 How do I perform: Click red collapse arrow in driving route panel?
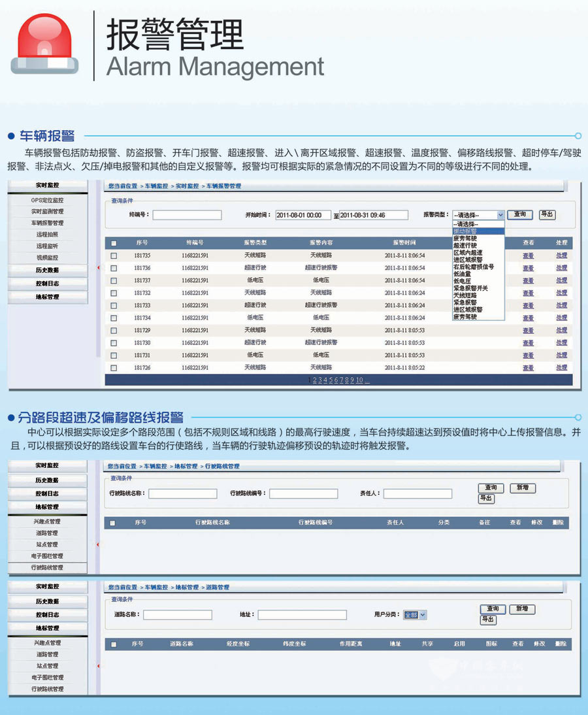[98, 544]
